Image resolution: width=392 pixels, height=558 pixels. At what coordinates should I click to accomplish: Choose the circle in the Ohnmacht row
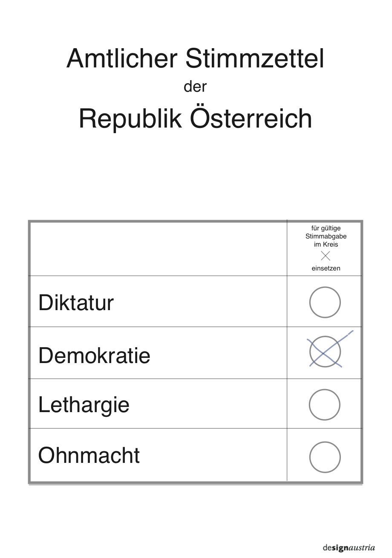click(x=325, y=457)
